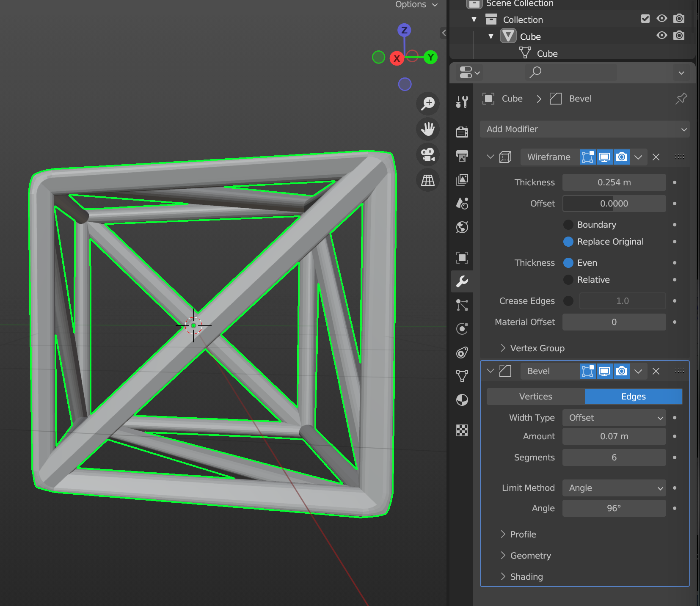Open Bevel modifier extra options arrow
Screen dimensions: 700x606
[638, 371]
